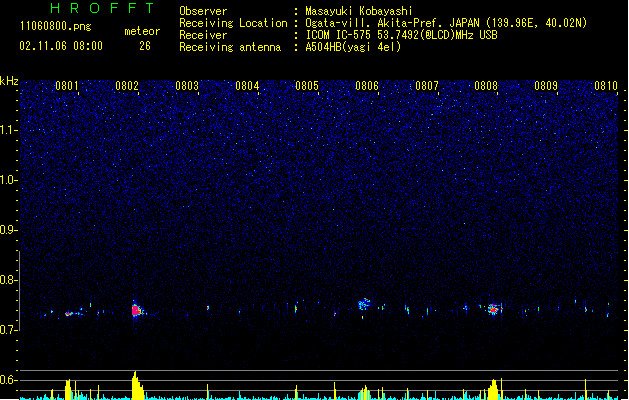The image size is (629, 400).
Task: Click the Ogata-vill. Akita-Pref. JAPAN location text
Action: (446, 23)
